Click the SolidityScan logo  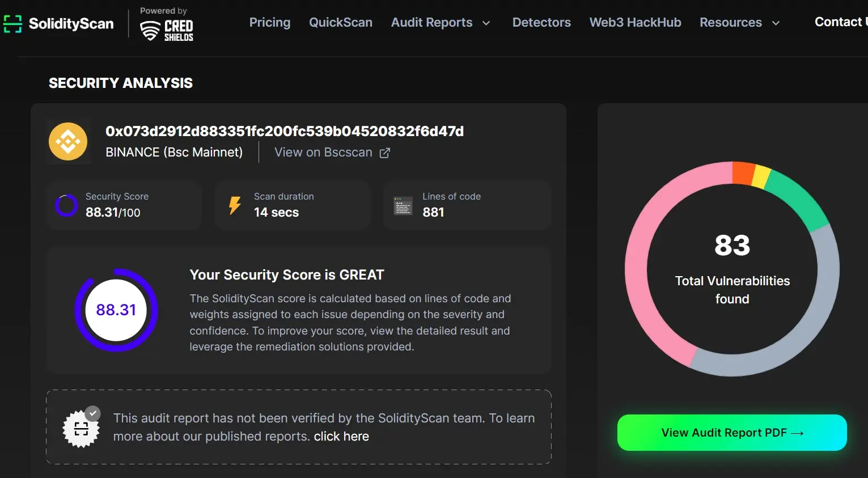pos(58,24)
